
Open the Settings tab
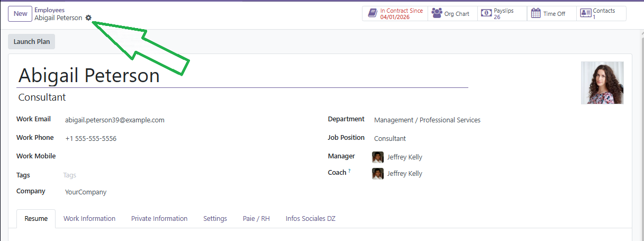tap(215, 218)
